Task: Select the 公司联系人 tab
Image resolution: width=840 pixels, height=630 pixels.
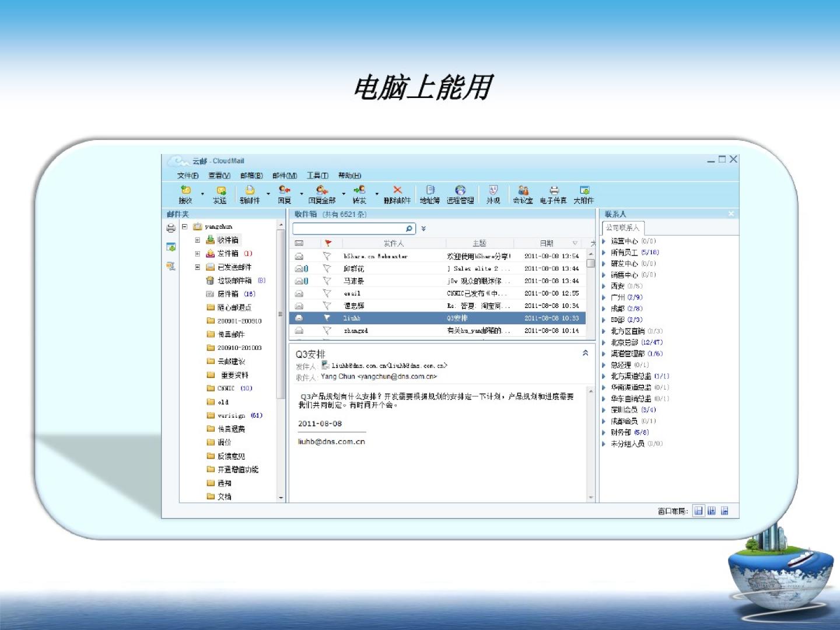Action: [622, 228]
